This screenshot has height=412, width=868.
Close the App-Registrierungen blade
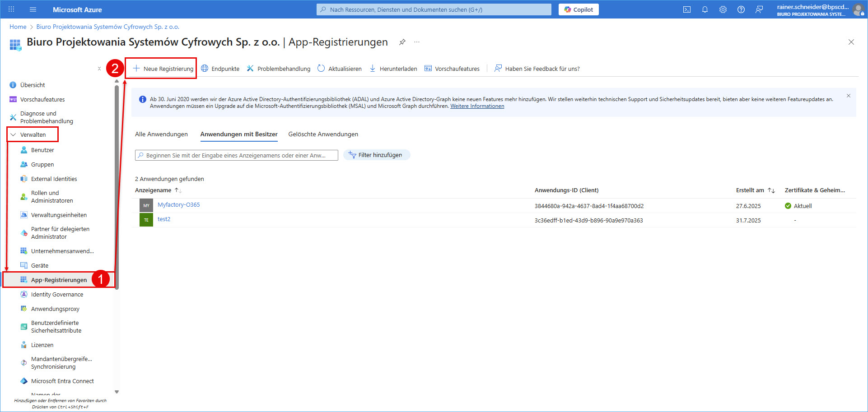click(x=851, y=42)
